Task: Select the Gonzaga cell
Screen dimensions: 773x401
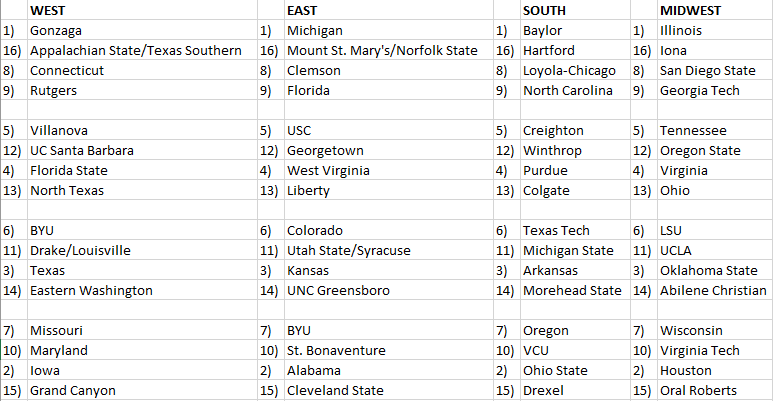Action: tap(58, 30)
